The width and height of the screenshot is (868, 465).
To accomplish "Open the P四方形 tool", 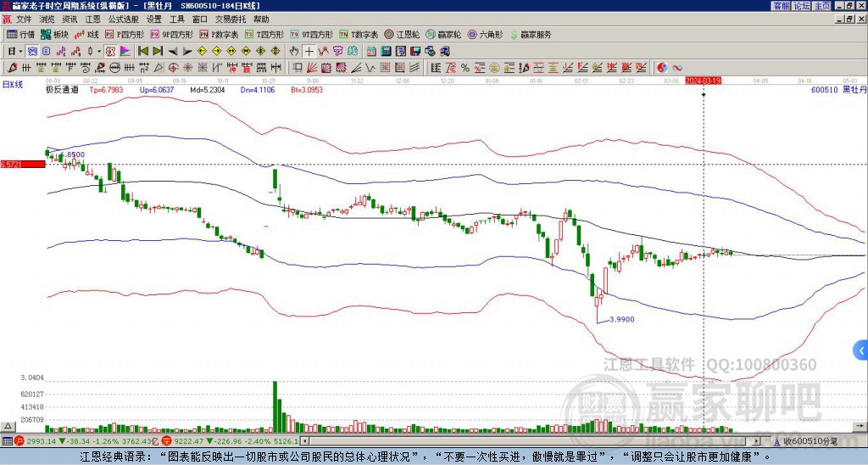I will click(125, 34).
